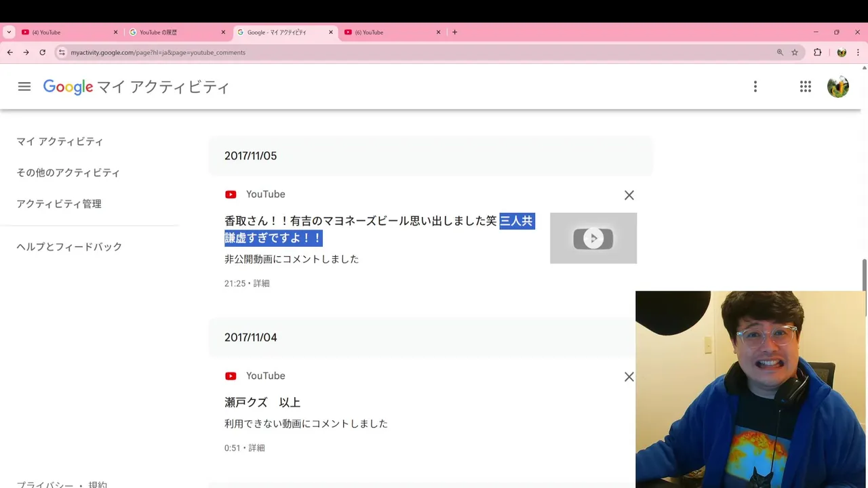Click プライバシー footer link

coord(45,484)
